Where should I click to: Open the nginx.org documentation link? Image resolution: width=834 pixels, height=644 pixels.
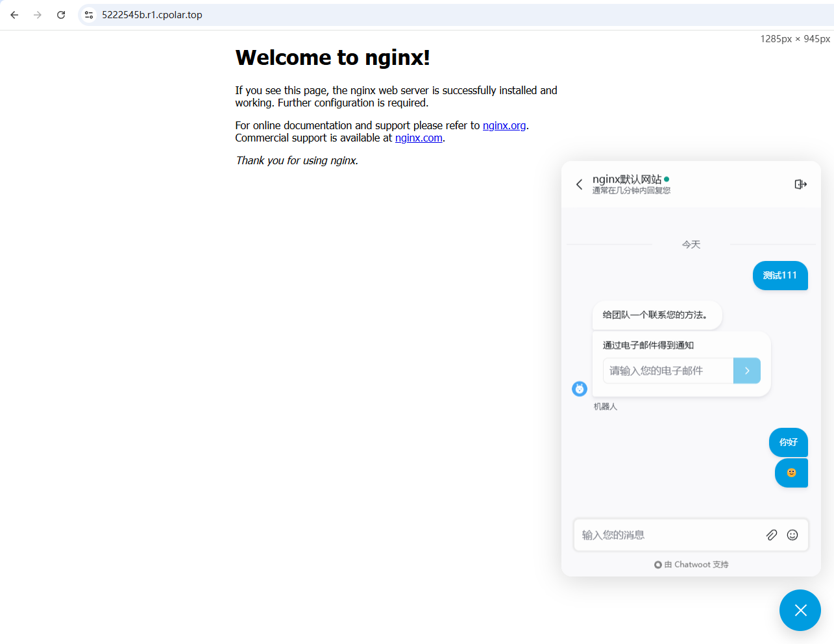coord(504,125)
